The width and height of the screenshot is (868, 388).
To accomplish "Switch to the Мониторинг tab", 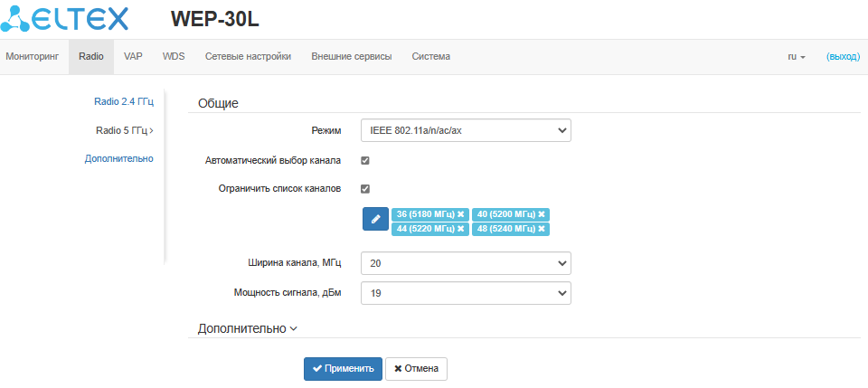I will pyautogui.click(x=32, y=56).
